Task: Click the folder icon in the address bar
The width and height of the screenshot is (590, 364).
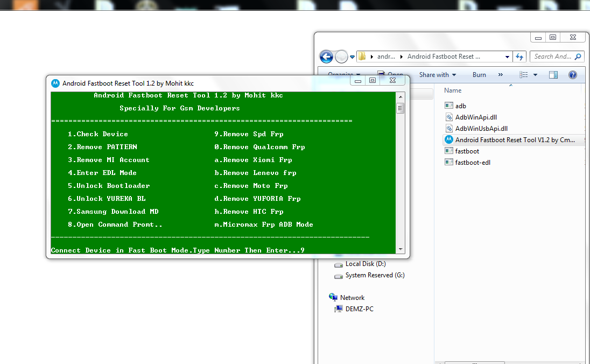Action: 362,57
